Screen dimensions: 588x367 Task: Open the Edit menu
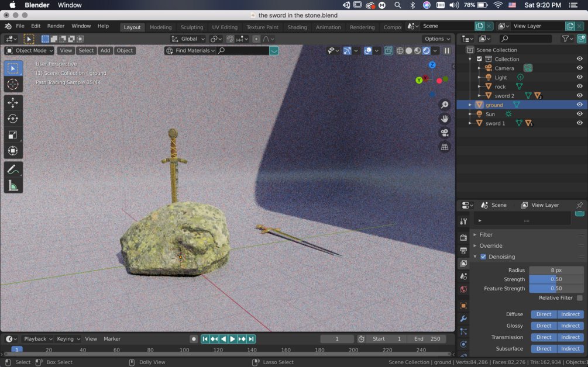click(36, 26)
